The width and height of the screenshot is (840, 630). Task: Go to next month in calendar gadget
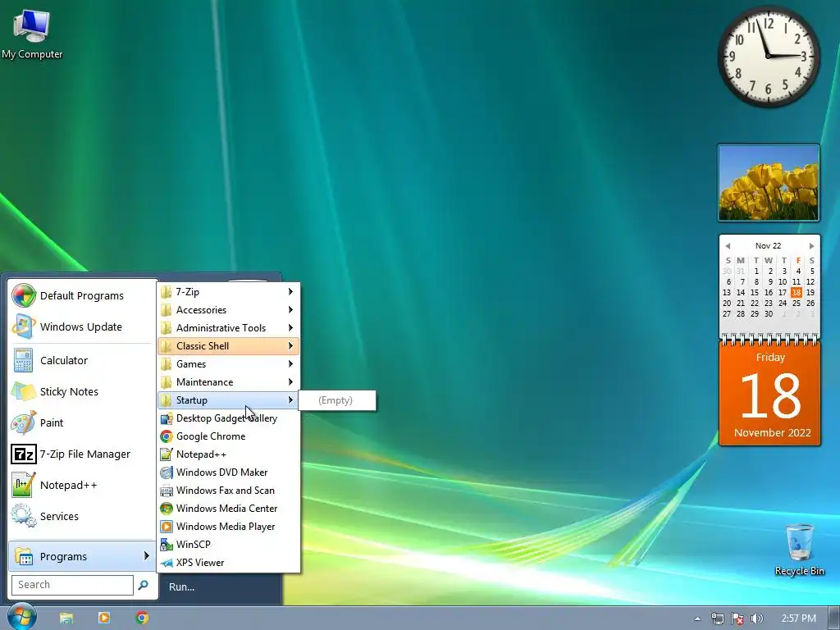[x=811, y=246]
